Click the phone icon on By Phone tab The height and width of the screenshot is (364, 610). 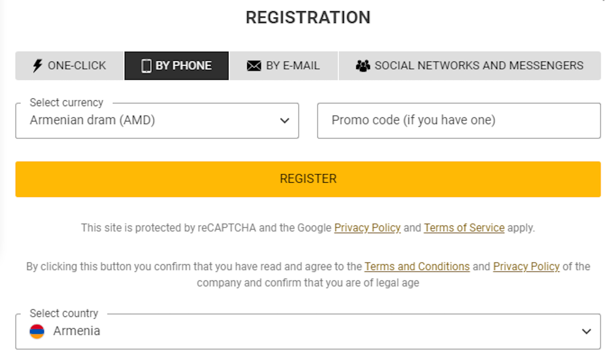[x=146, y=66]
